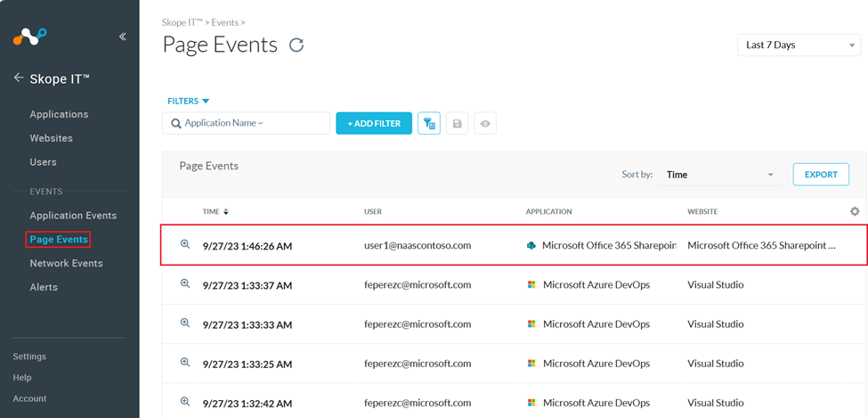This screenshot has height=418, width=868.
Task: Click Microsoft logo in 1:32:42 AM row
Action: click(x=531, y=403)
